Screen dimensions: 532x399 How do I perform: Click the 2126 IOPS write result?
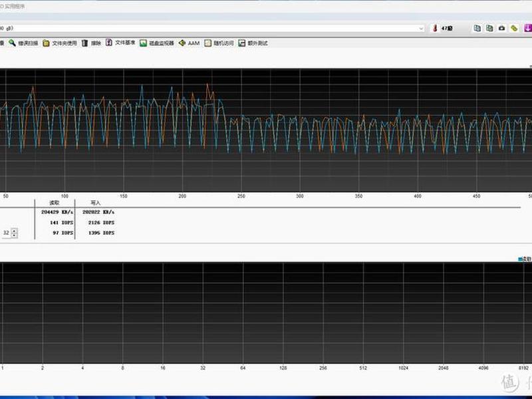tap(101, 223)
